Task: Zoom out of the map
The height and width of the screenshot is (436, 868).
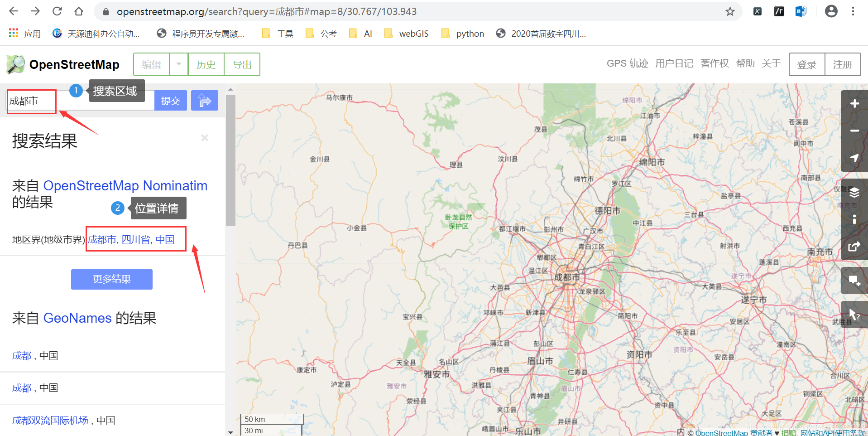Action: pyautogui.click(x=854, y=131)
